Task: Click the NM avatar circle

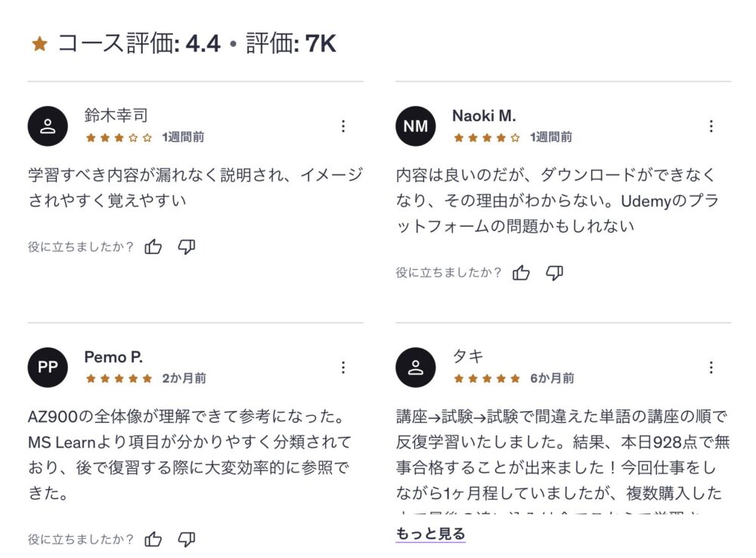Action: 416,126
